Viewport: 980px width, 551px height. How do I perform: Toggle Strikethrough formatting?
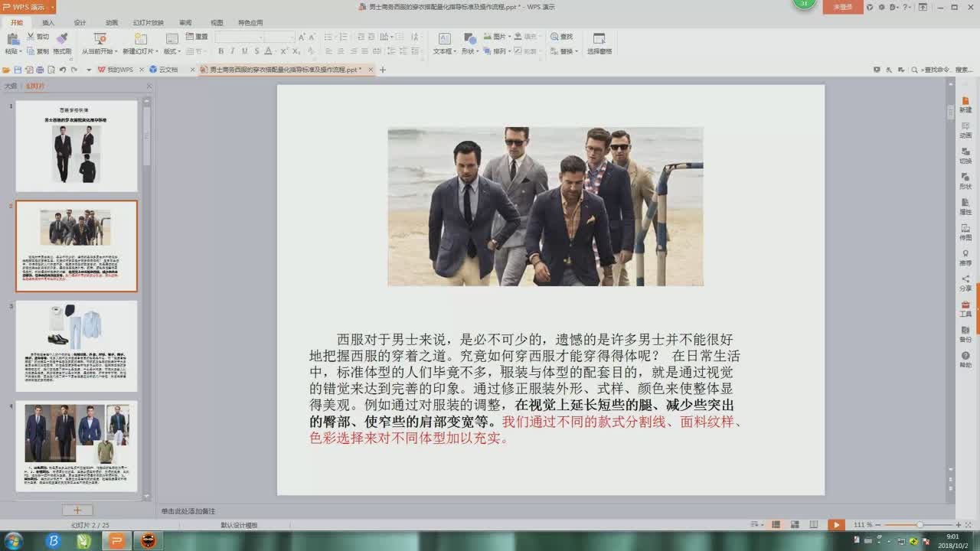256,51
